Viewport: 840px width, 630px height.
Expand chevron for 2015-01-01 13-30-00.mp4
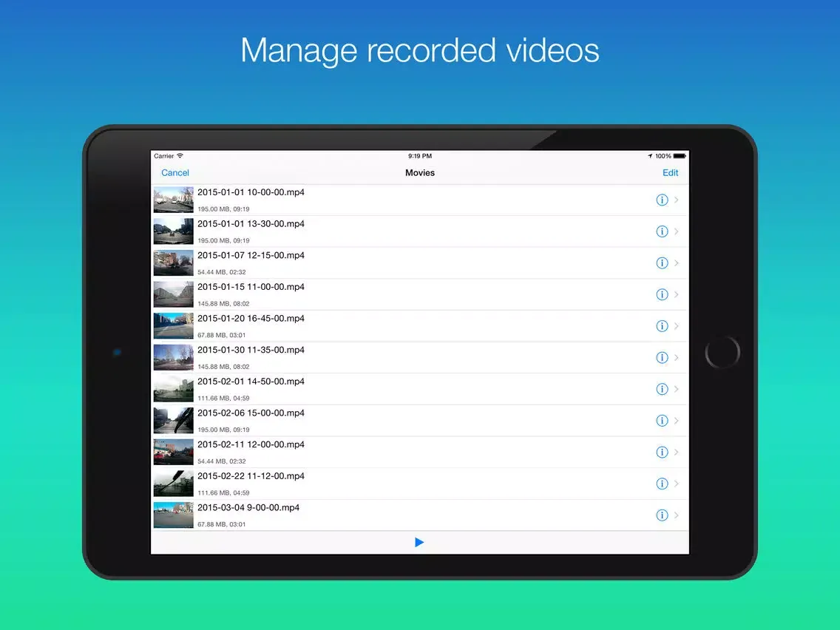[677, 232]
